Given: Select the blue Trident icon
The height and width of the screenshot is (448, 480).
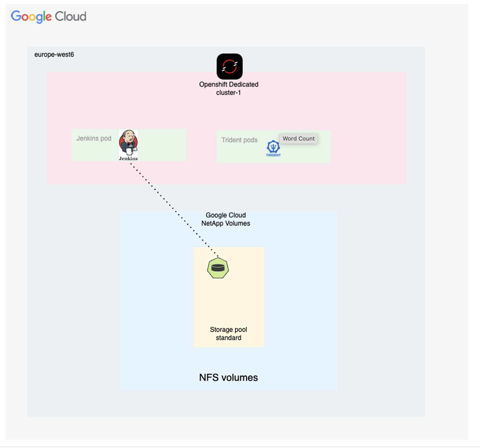Looking at the screenshot, I should [x=273, y=146].
